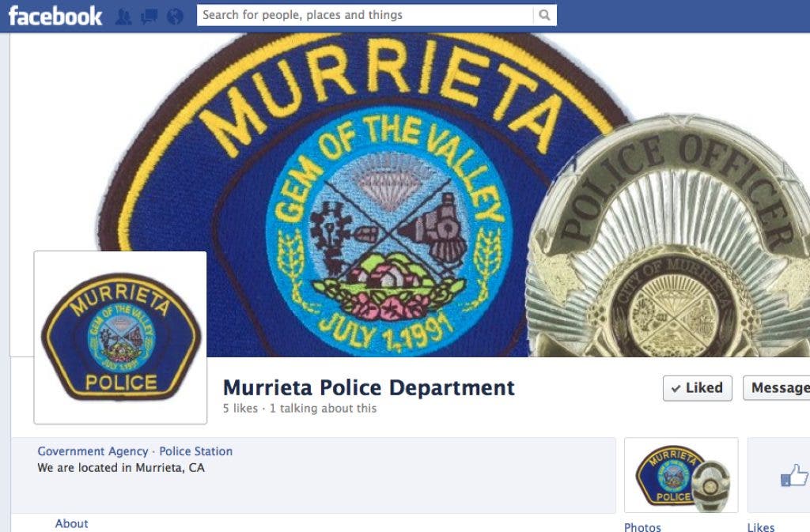Open the Murrieta Police profile picture
This screenshot has width=810, height=532.
coord(120,338)
